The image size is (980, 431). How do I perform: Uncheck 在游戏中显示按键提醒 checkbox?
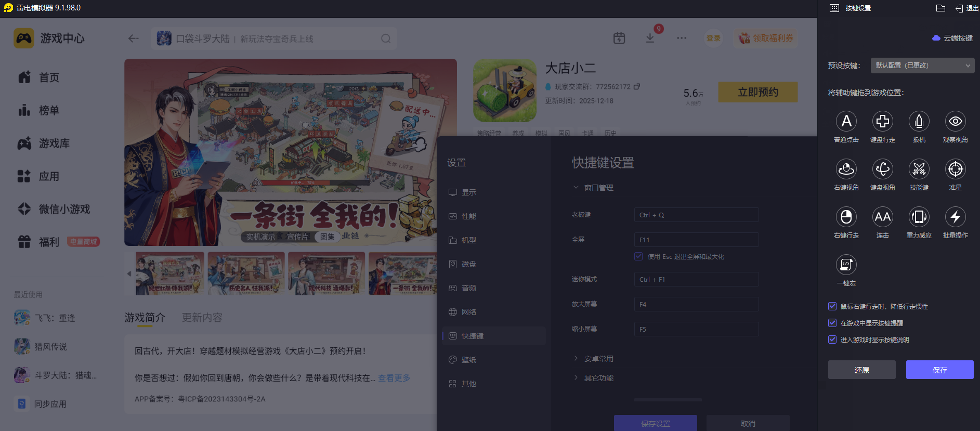[832, 323]
